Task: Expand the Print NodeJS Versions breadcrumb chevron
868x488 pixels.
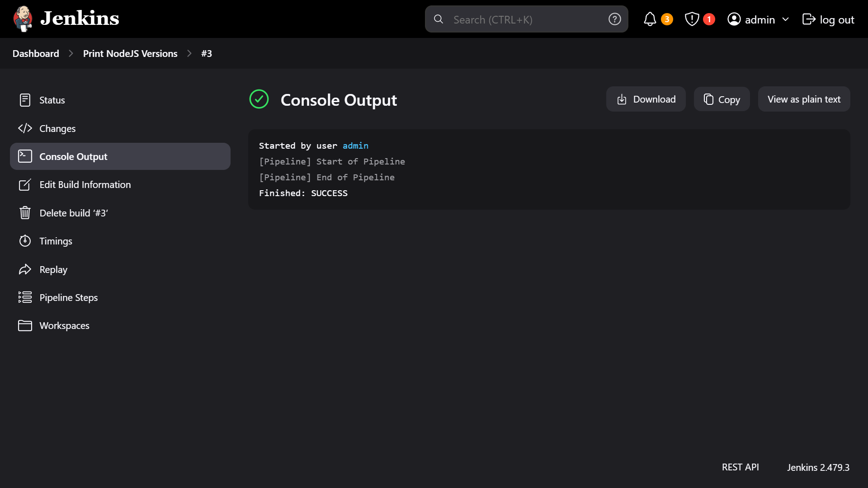Action: 189,53
